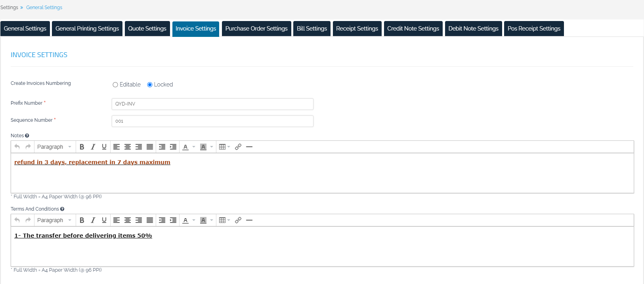Image resolution: width=644 pixels, height=284 pixels.
Task: Click the Prefix Number input field
Action: 212,104
